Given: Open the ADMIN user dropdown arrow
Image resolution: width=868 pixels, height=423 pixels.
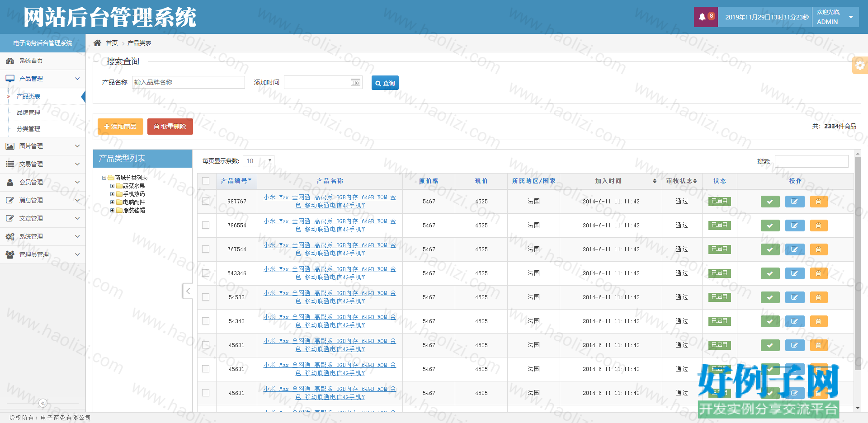Looking at the screenshot, I should pyautogui.click(x=851, y=17).
